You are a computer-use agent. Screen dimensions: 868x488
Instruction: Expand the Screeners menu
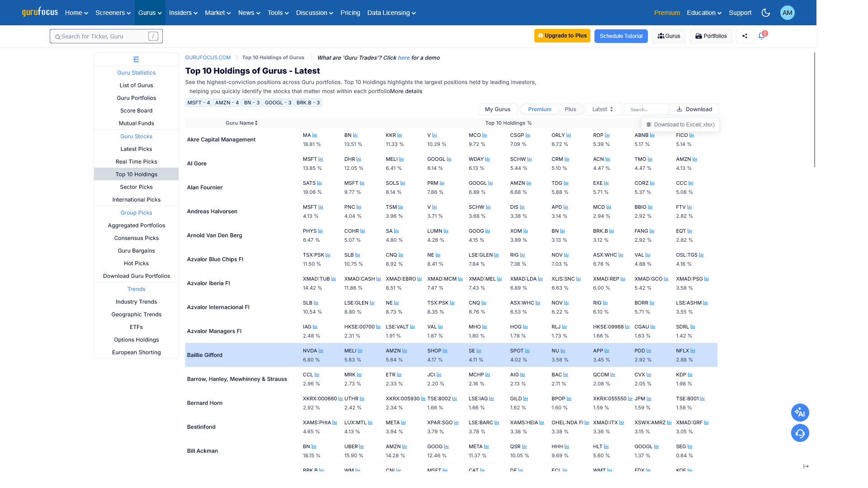point(113,13)
